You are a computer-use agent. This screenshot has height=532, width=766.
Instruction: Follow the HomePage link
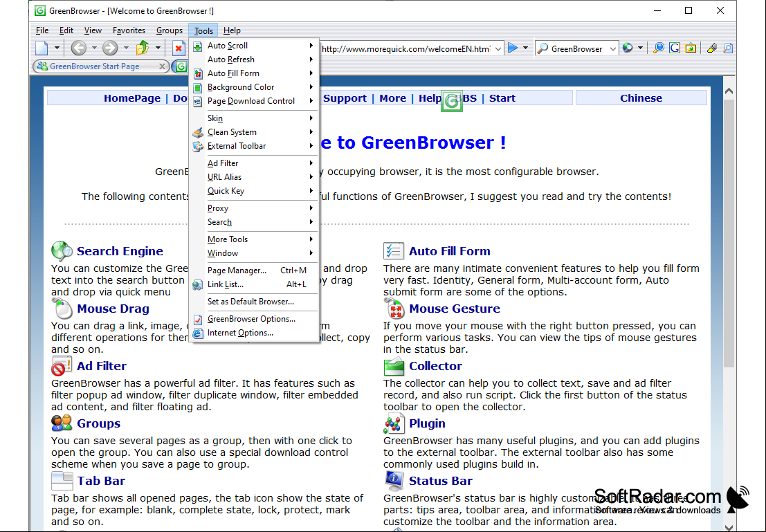point(132,98)
